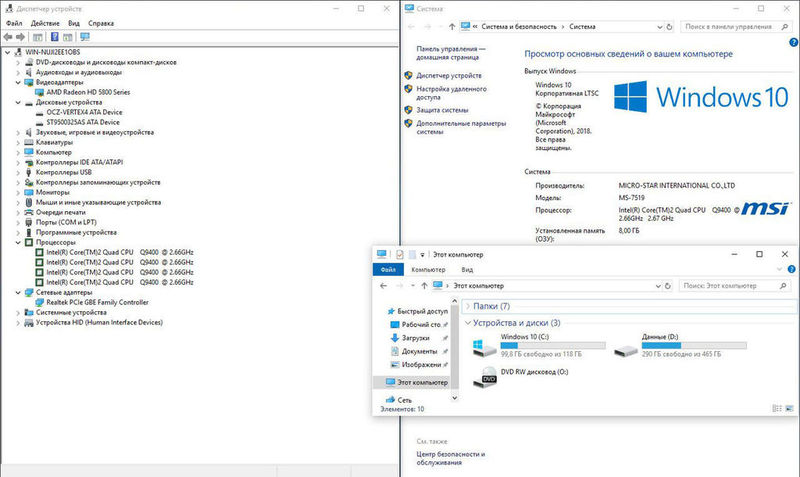This screenshot has width=800, height=477.
Task: Click the refresh icon in System window address bar
Action: (669, 27)
